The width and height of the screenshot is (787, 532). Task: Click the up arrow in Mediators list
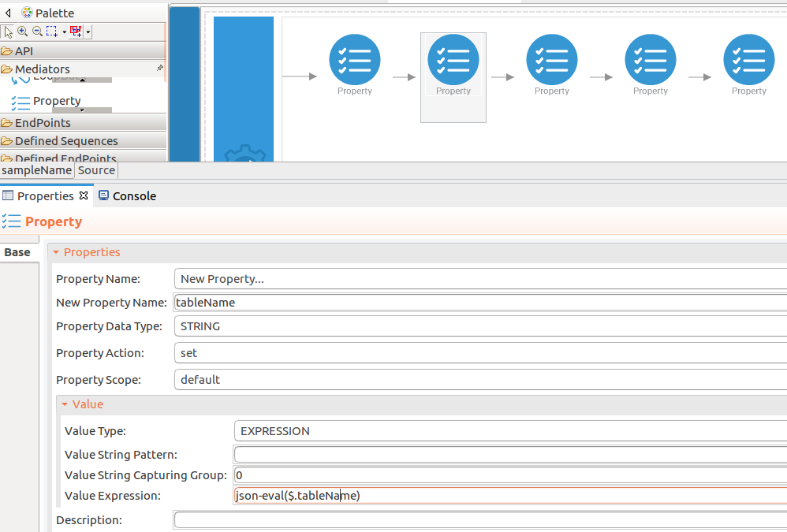pyautogui.click(x=82, y=80)
